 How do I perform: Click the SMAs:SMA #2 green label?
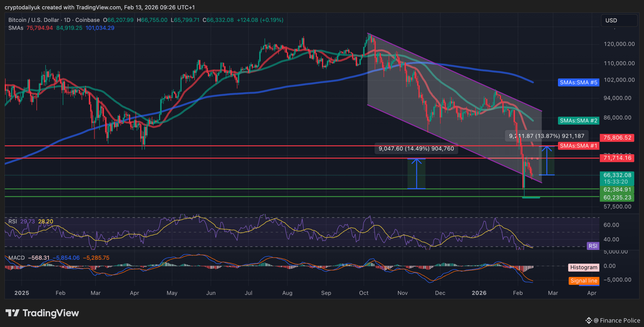click(x=578, y=121)
